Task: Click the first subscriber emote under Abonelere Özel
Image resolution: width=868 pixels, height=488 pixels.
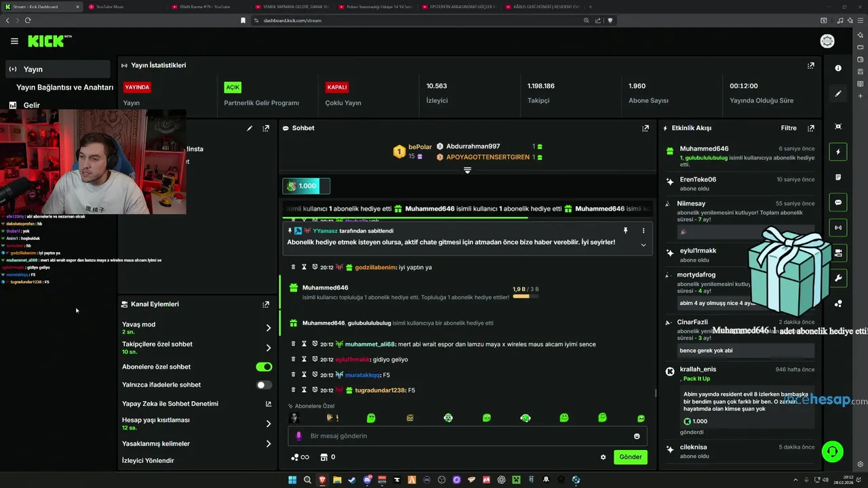Action: click(294, 418)
